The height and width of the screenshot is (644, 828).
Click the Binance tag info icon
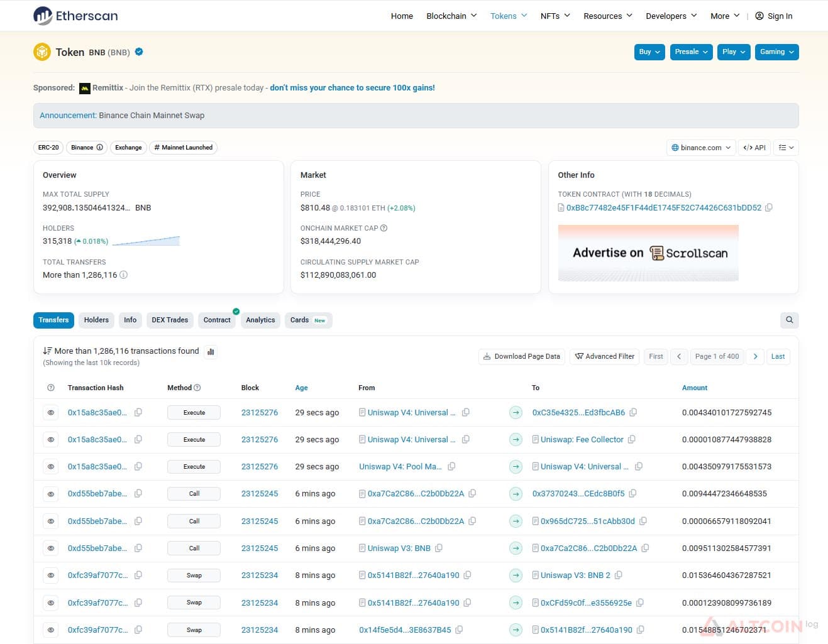[x=99, y=148]
